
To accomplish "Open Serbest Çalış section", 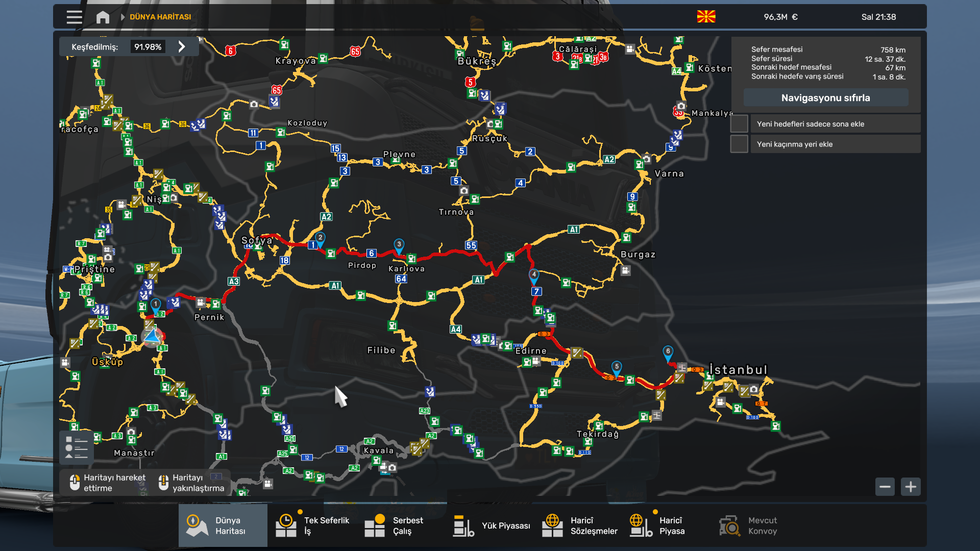I will pyautogui.click(x=394, y=525).
